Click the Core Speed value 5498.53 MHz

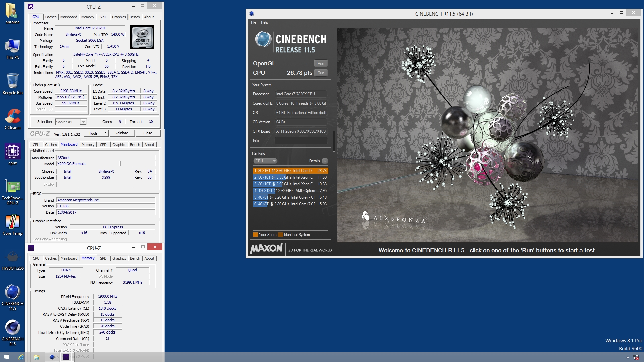(x=71, y=91)
